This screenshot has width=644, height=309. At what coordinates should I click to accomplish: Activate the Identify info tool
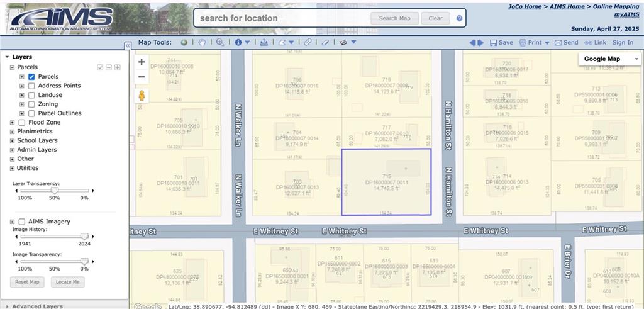[x=238, y=42]
